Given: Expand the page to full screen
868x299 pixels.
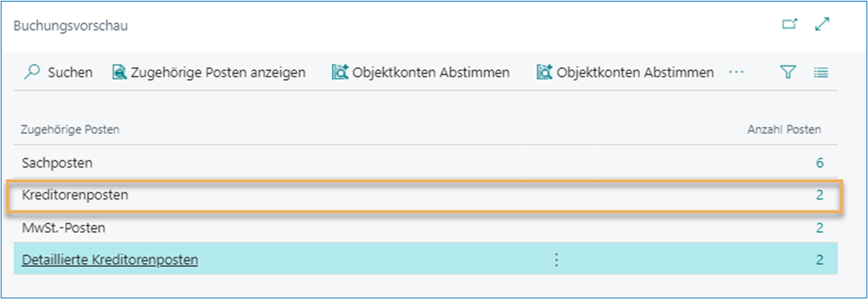Looking at the screenshot, I should click(823, 25).
